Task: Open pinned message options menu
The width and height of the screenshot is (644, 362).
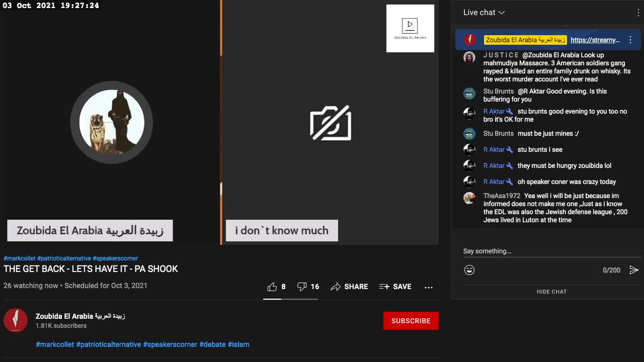Action: coord(630,40)
